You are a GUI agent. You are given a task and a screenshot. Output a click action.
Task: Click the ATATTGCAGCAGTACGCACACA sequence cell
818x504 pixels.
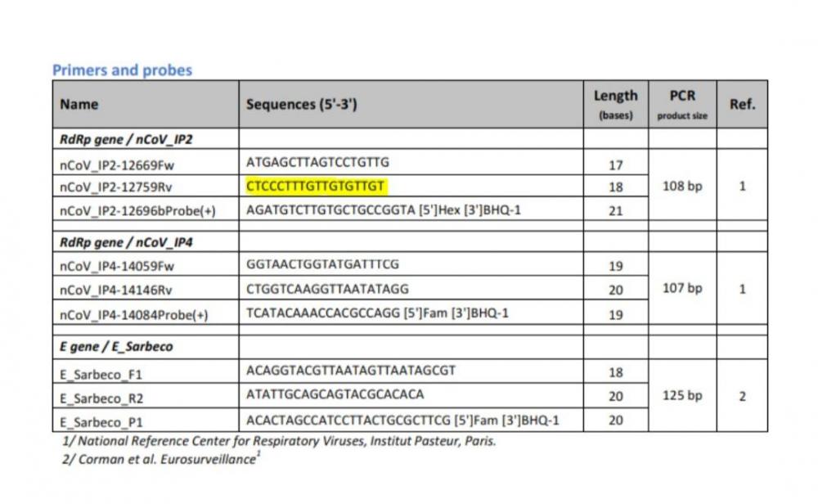(x=335, y=395)
